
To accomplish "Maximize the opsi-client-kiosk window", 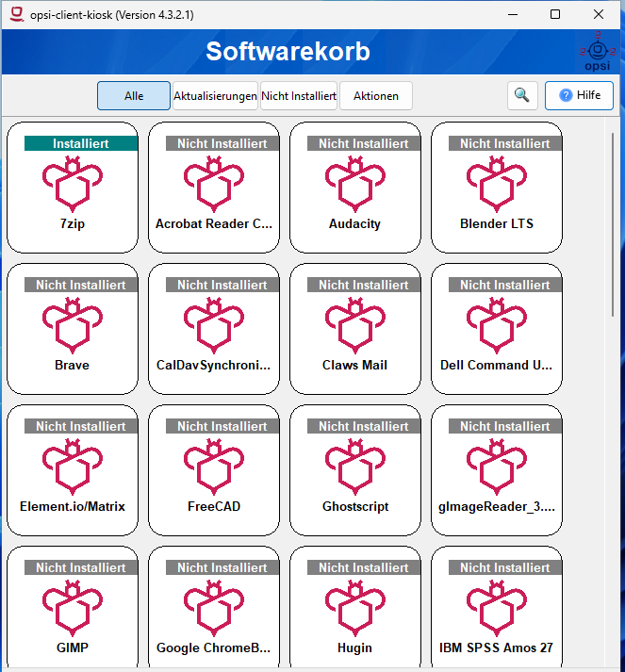I will [555, 14].
